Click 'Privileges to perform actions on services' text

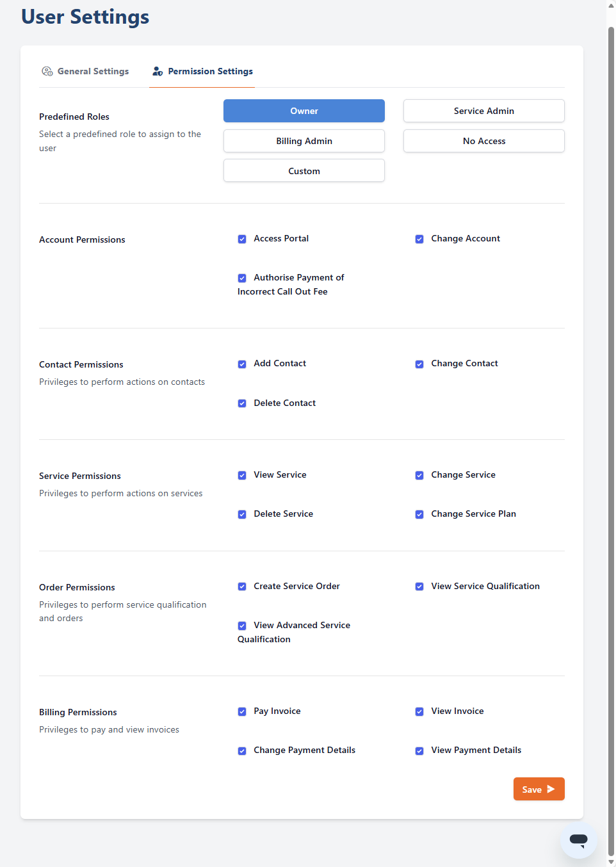pyautogui.click(x=120, y=493)
